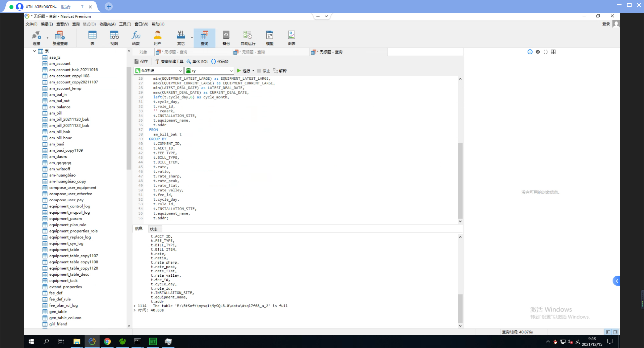Open the User (用户) toolbar icon
Image resolution: width=644 pixels, height=348 pixels.
158,38
